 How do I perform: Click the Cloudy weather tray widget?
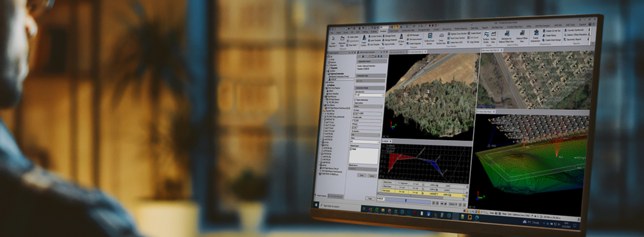pos(530,222)
